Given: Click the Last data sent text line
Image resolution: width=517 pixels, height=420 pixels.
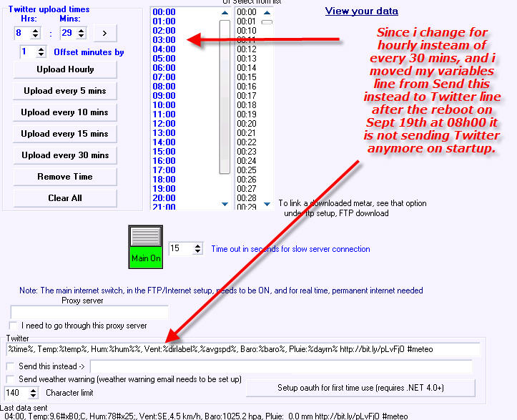Looking at the screenshot, I should click(206, 416).
